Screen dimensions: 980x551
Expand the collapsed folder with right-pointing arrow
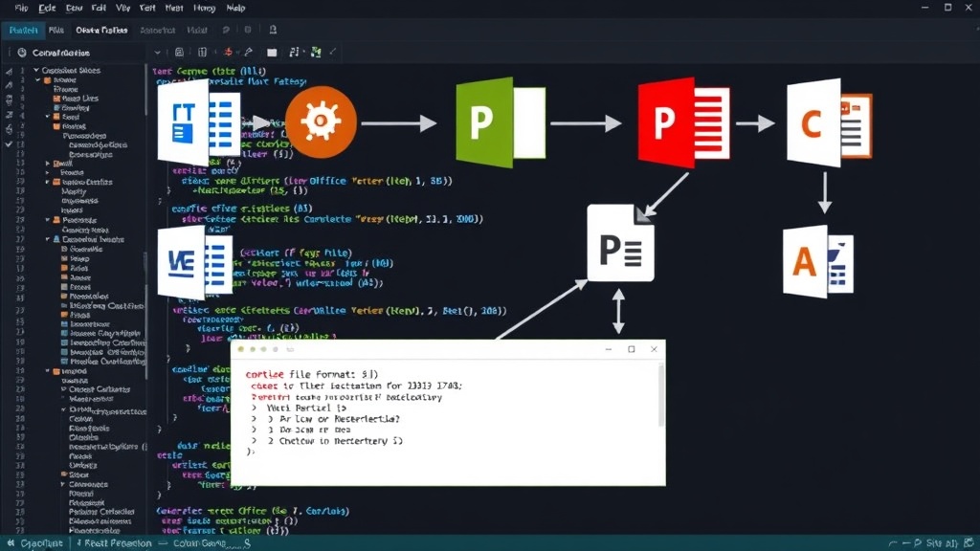coord(48,164)
